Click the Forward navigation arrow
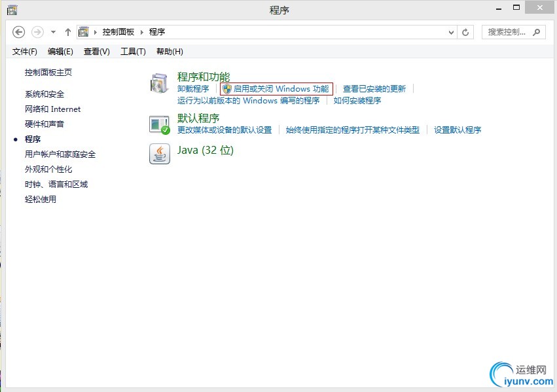 pos(37,32)
